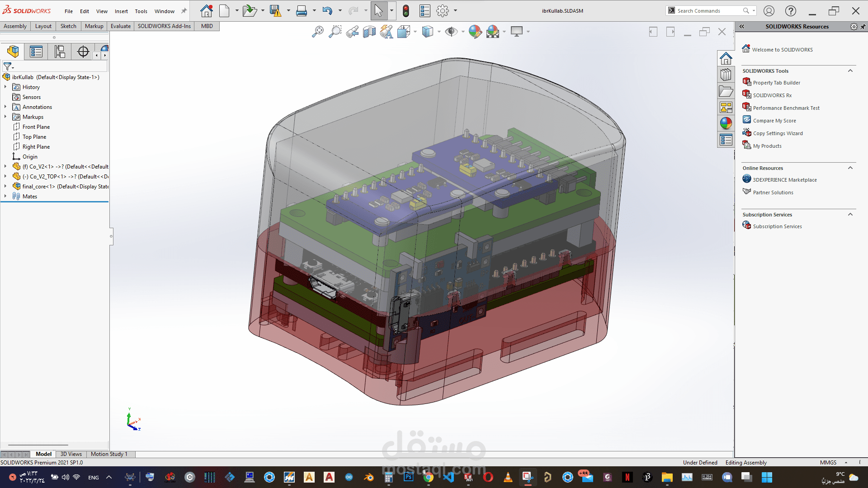
Task: Open the PropertyManager tab icon
Action: tap(36, 52)
